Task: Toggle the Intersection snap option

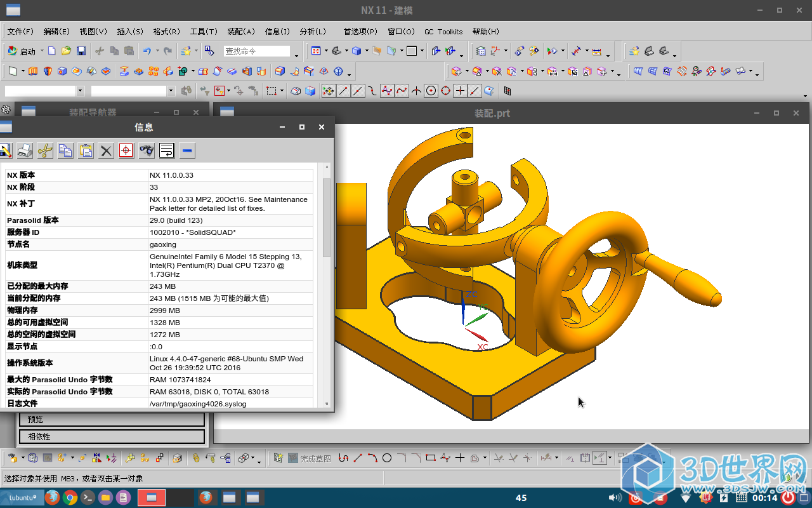Action: [x=416, y=91]
